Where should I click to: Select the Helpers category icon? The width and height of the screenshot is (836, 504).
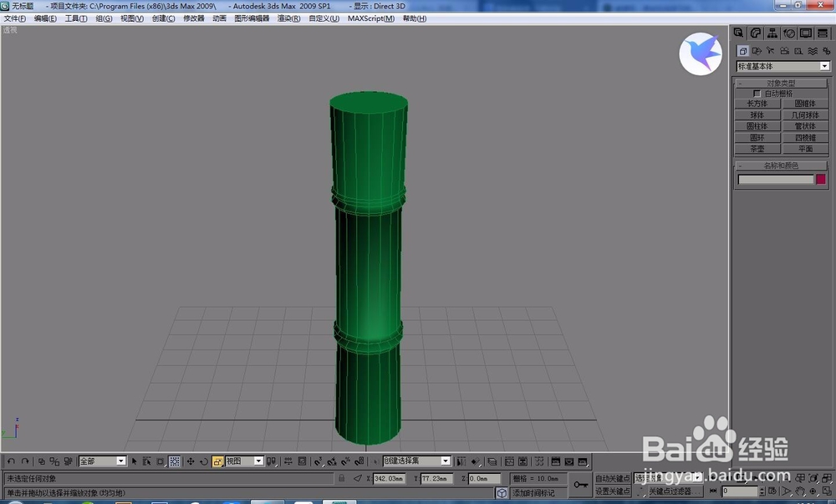pos(798,51)
